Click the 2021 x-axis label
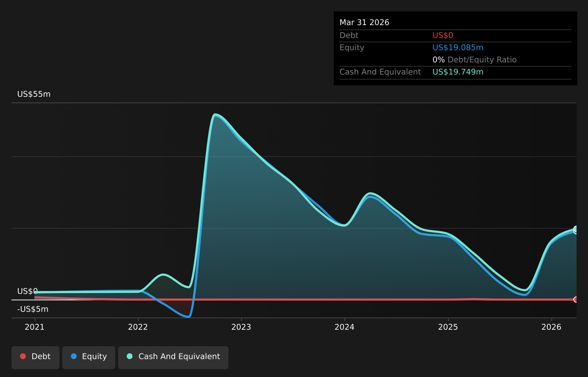Viewport: 588px width, 377px height. 35,327
